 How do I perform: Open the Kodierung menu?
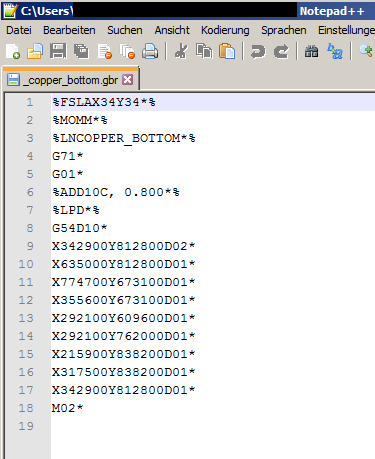(x=225, y=30)
